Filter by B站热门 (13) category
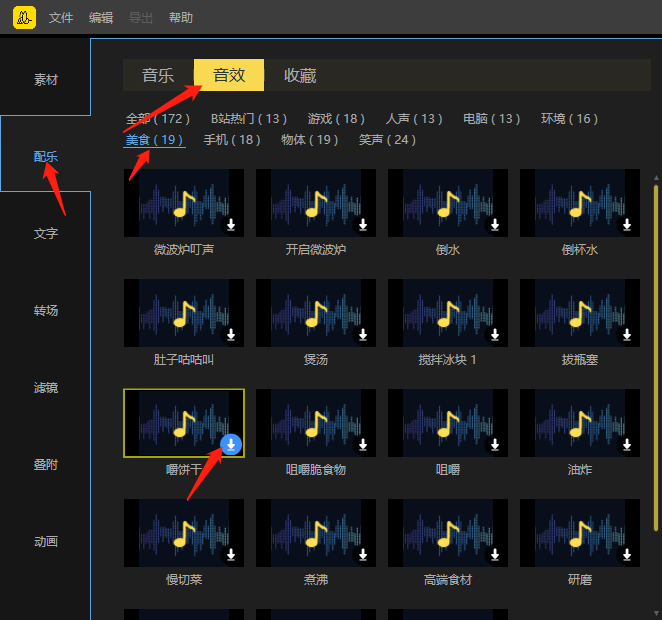 click(x=248, y=119)
